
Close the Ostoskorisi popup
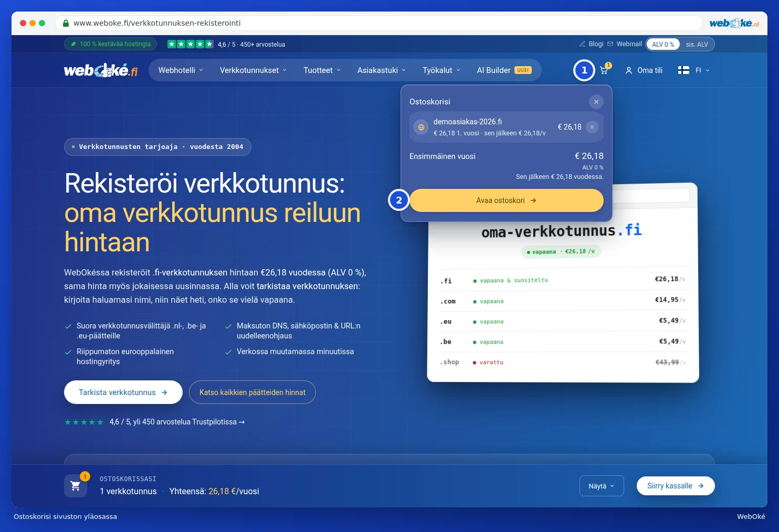596,102
